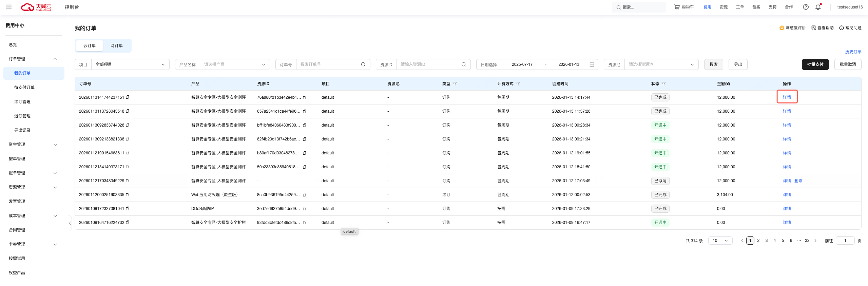
Task: Switch to the 网订单 tab
Action: 117,46
